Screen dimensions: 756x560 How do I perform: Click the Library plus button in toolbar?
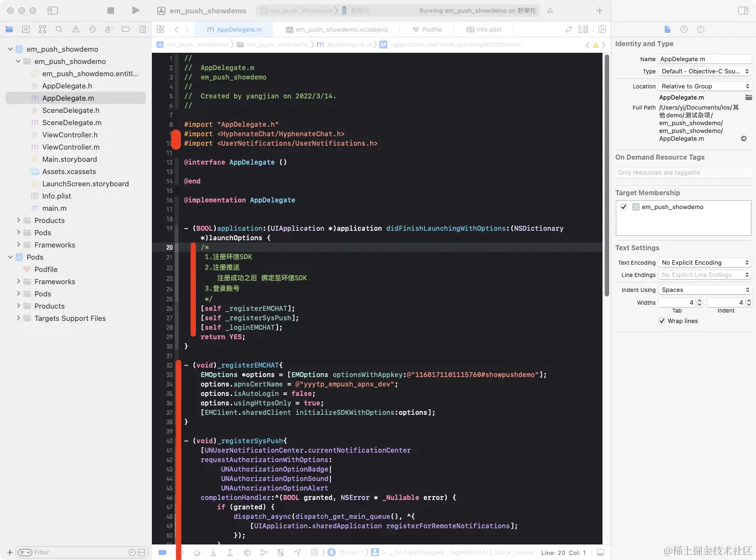point(599,11)
